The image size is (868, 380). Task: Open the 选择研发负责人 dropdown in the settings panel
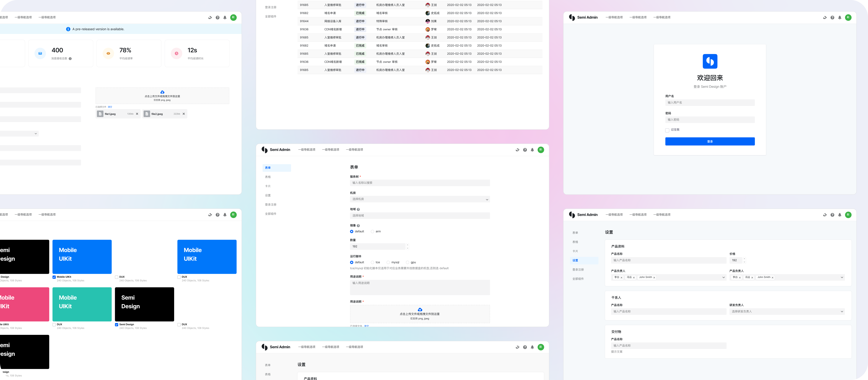(x=787, y=312)
